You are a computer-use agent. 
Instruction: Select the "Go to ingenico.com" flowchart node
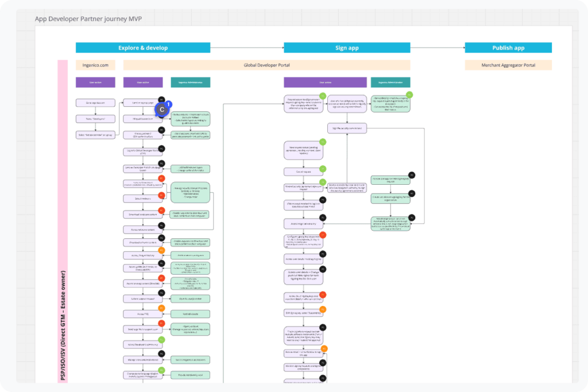pos(95,103)
